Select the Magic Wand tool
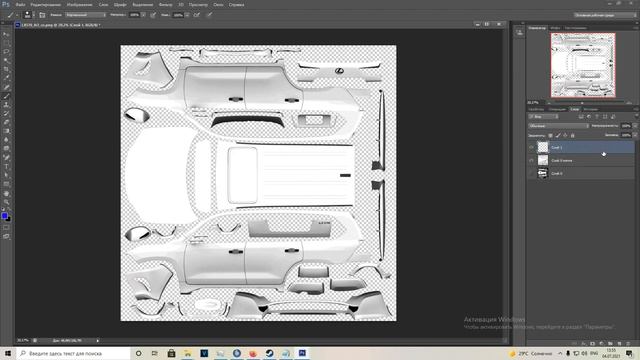Image resolution: width=640 pixels, height=360 pixels. 6,61
